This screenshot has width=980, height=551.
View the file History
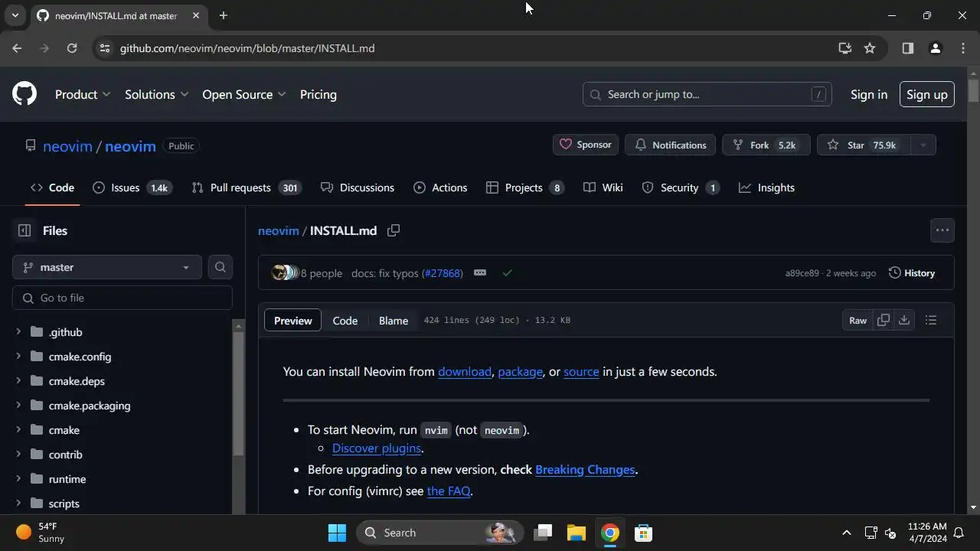912,272
